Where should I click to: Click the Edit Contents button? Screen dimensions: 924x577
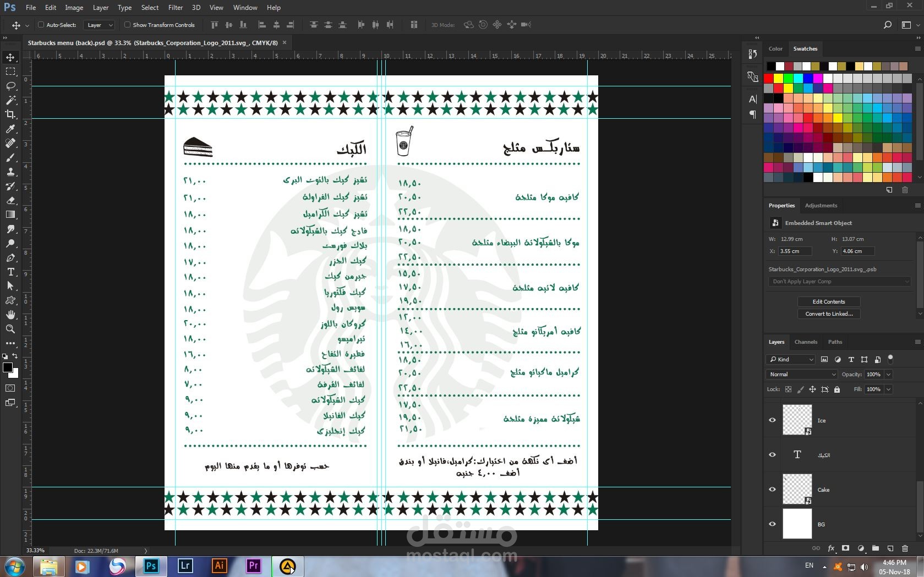829,301
